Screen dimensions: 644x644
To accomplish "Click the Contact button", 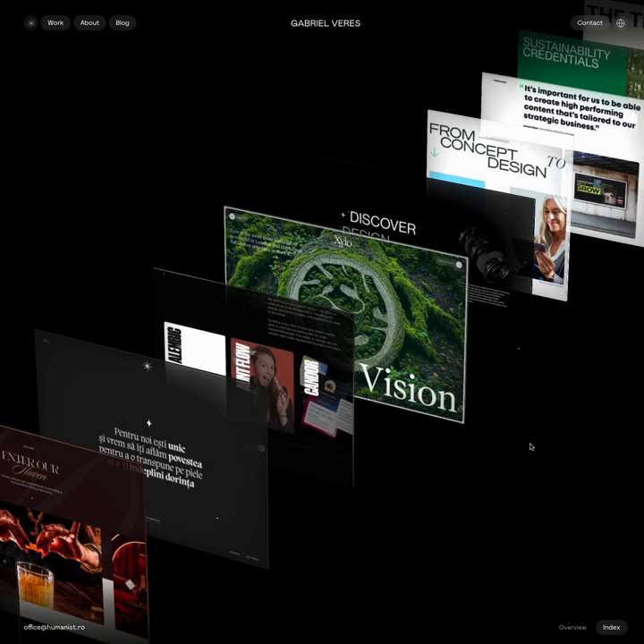I will coord(589,23).
